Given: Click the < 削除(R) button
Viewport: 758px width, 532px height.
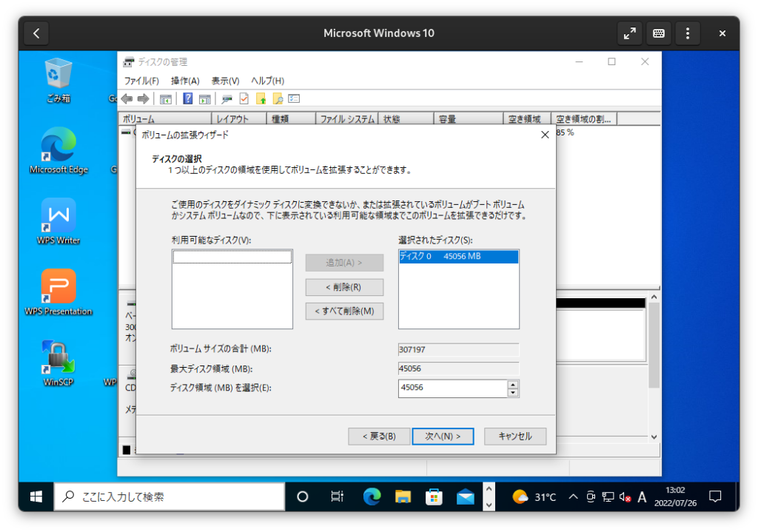Looking at the screenshot, I should coord(344,287).
